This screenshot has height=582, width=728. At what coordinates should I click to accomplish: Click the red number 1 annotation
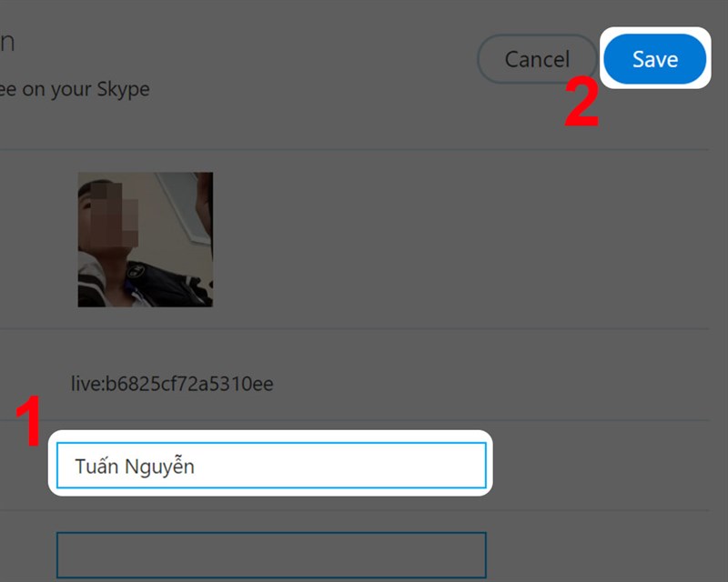(x=29, y=421)
